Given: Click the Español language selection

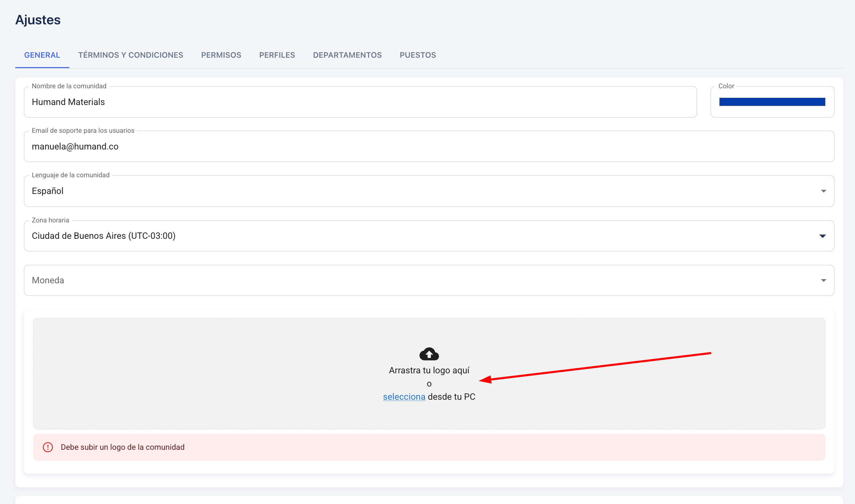Looking at the screenshot, I should 48,191.
